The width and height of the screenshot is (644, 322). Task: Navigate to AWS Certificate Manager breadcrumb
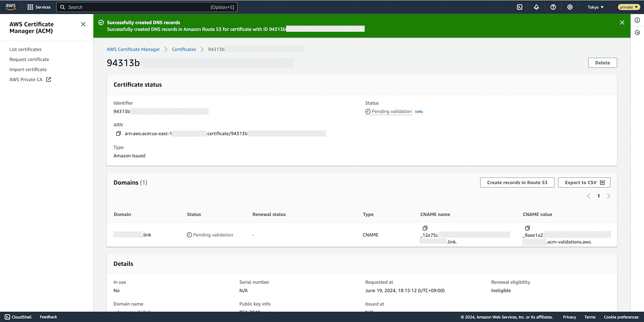(x=133, y=49)
